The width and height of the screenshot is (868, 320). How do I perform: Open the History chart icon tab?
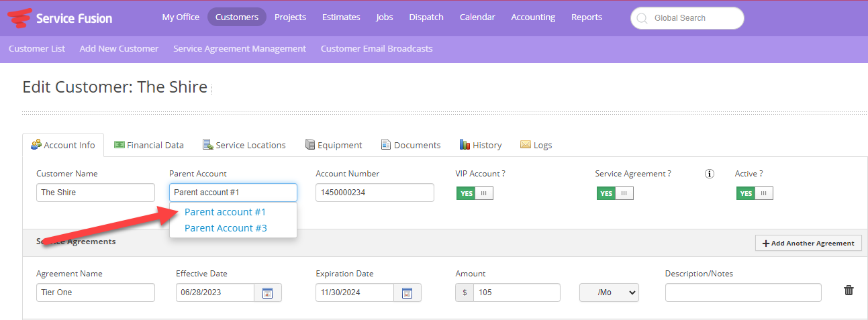click(x=465, y=144)
